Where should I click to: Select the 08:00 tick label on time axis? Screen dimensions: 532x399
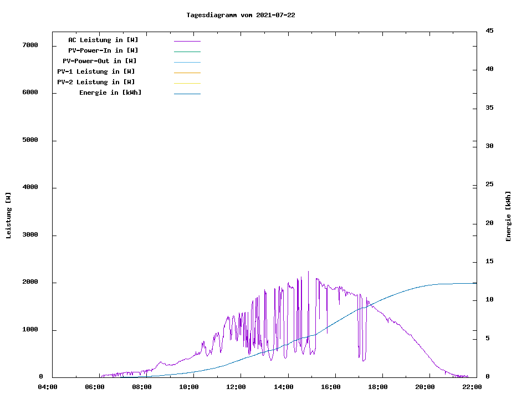(x=142, y=387)
